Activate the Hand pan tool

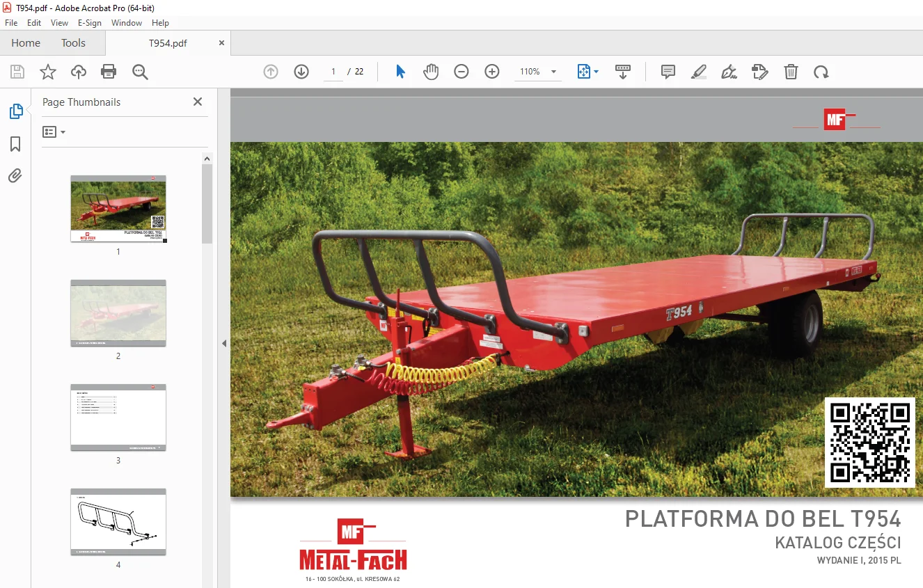coord(431,72)
